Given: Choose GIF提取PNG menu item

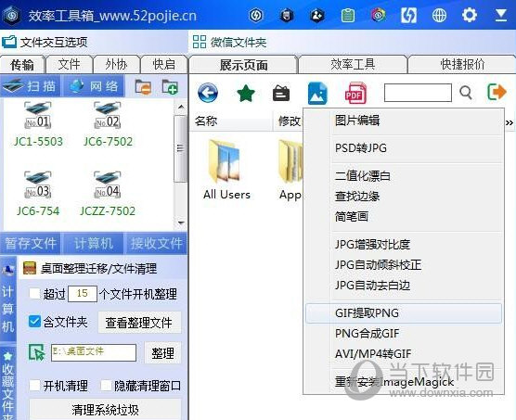Looking at the screenshot, I should (x=404, y=312).
